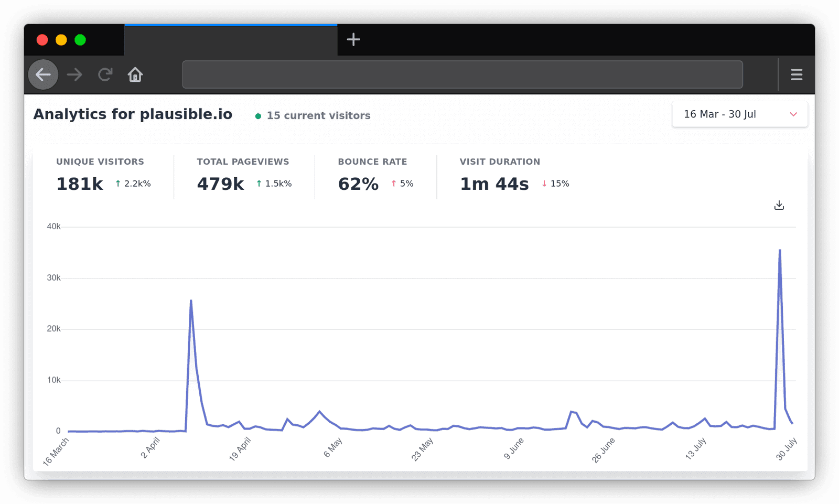Click the browser back navigation arrow
Image resolution: width=839 pixels, height=504 pixels.
click(43, 74)
